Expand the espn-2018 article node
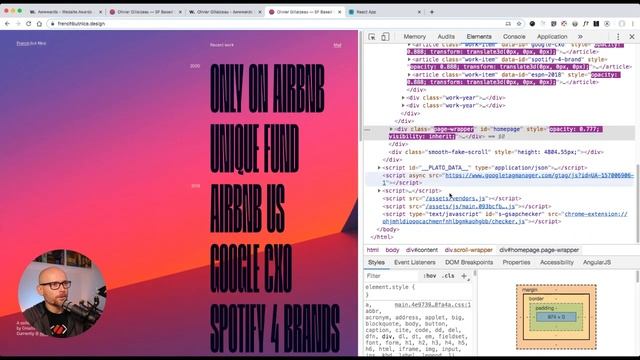 click(409, 75)
